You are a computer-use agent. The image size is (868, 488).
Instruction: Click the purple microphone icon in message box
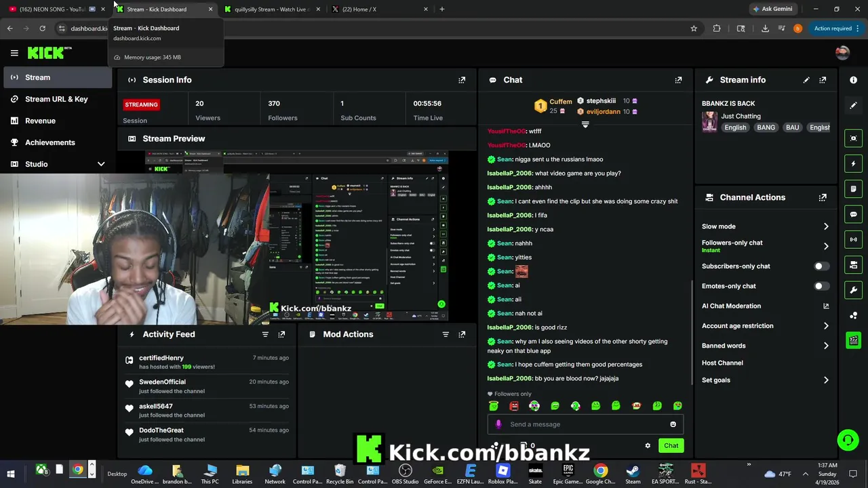point(498,424)
